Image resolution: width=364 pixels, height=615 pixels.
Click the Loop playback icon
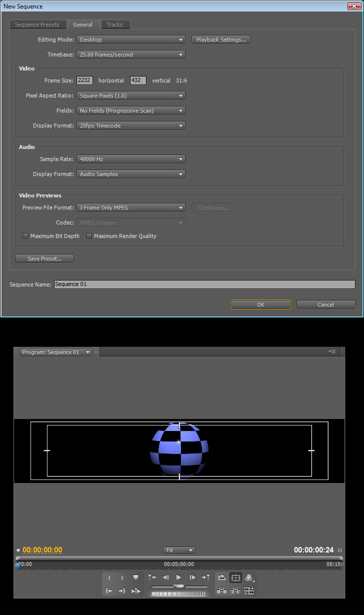click(x=222, y=577)
